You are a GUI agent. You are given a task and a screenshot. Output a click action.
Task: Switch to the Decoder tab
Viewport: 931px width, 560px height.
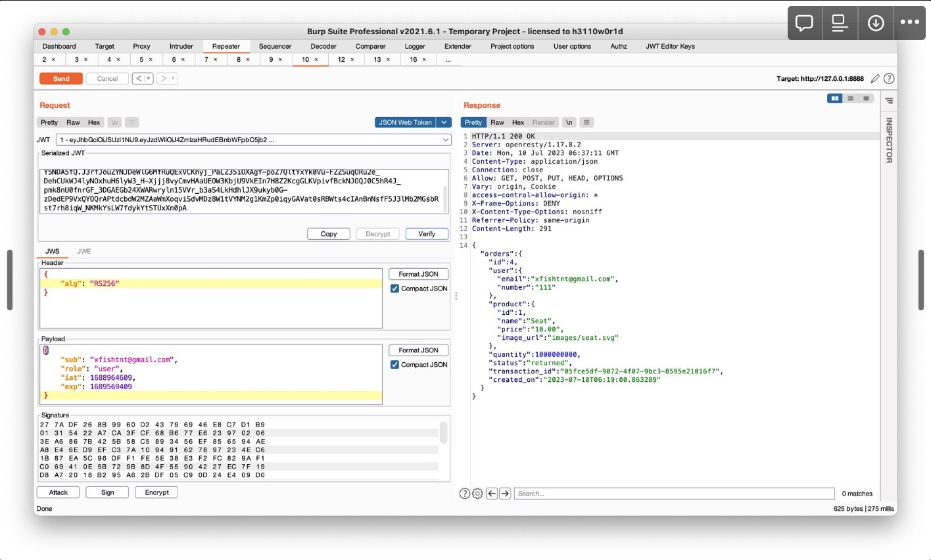click(323, 47)
